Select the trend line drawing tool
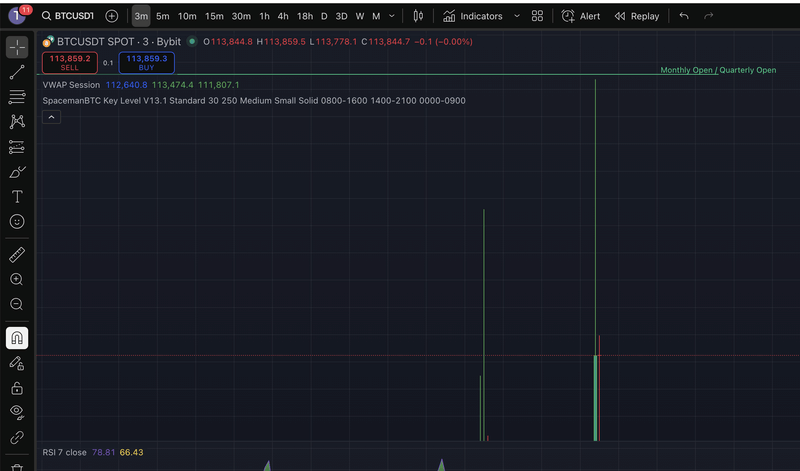The height and width of the screenshot is (471, 800). (17, 72)
